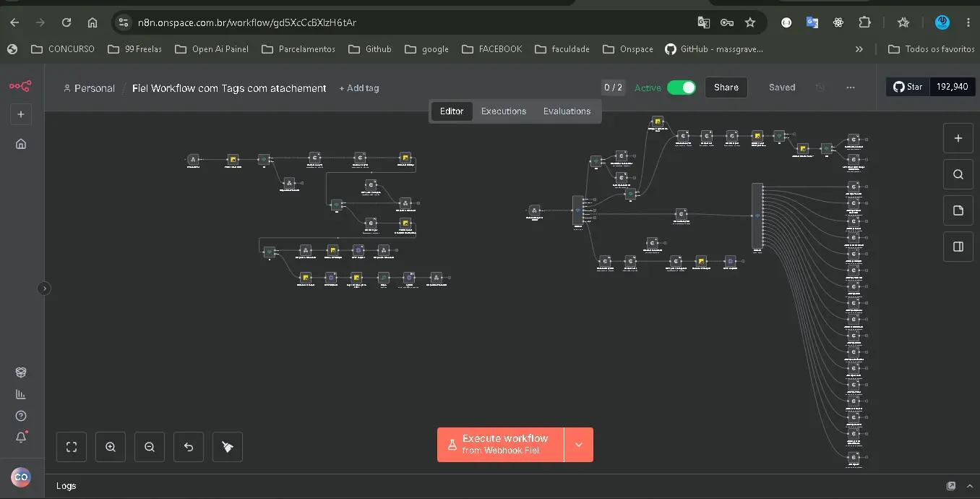Open the Parcelamentos bookmarks folder

(x=298, y=49)
